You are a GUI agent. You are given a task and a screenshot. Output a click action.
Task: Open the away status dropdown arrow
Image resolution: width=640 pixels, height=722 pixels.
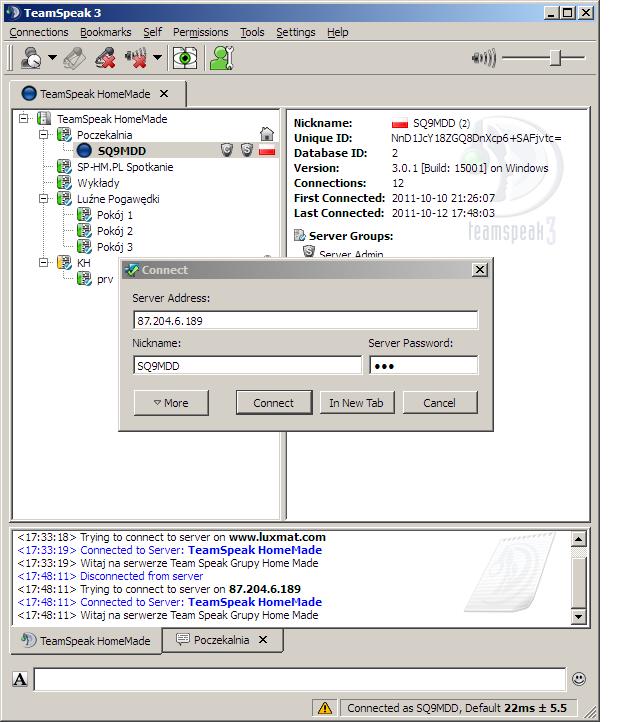[x=52, y=58]
